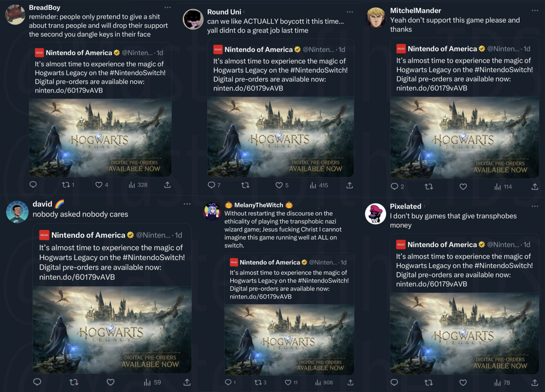Screen dimensions: 545x392
Task: Open the three-dot menu on Round Uni's tweet
Action: tap(349, 12)
